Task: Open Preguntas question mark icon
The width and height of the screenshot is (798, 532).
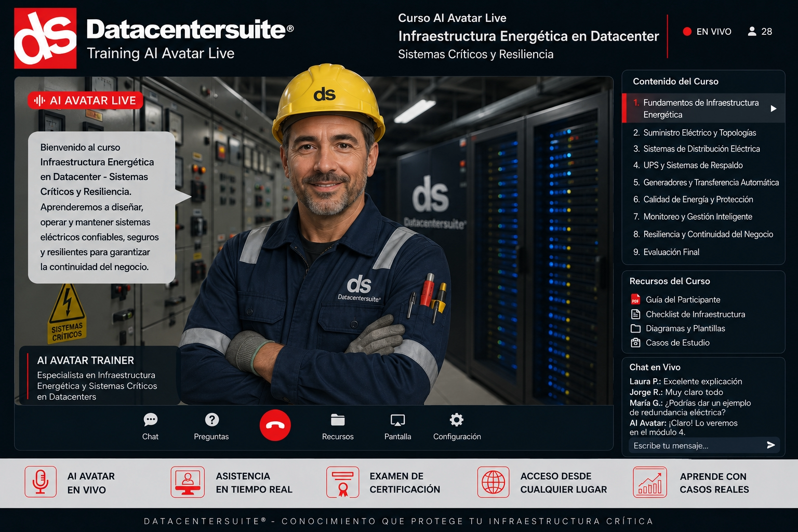Action: point(212,419)
